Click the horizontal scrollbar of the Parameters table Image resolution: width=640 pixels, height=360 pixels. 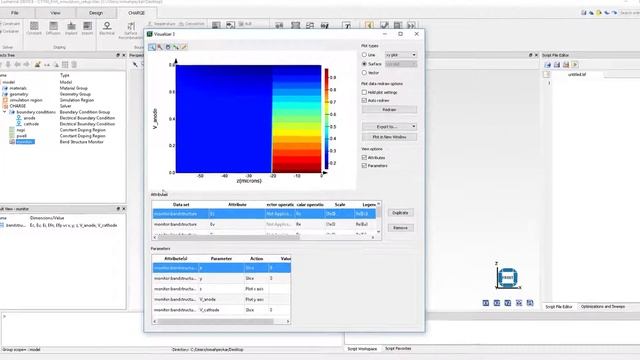point(216,322)
